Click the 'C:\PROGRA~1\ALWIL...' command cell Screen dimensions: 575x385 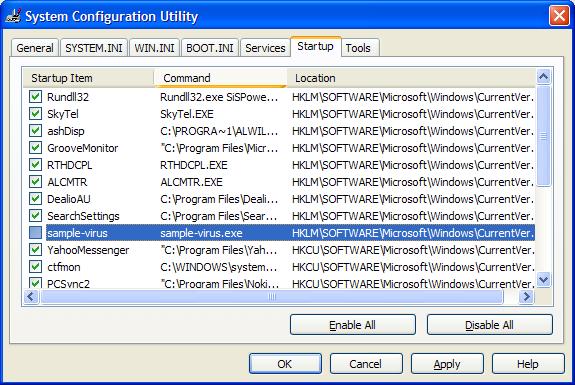tap(219, 131)
